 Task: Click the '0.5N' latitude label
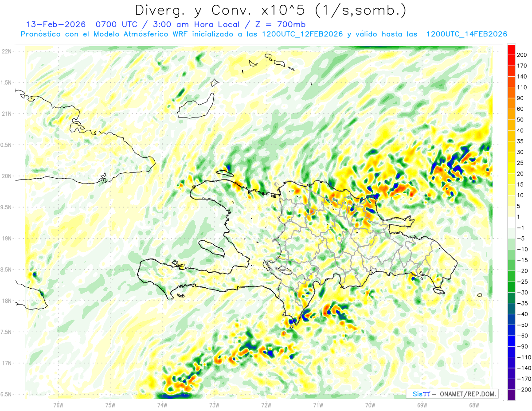6,145
